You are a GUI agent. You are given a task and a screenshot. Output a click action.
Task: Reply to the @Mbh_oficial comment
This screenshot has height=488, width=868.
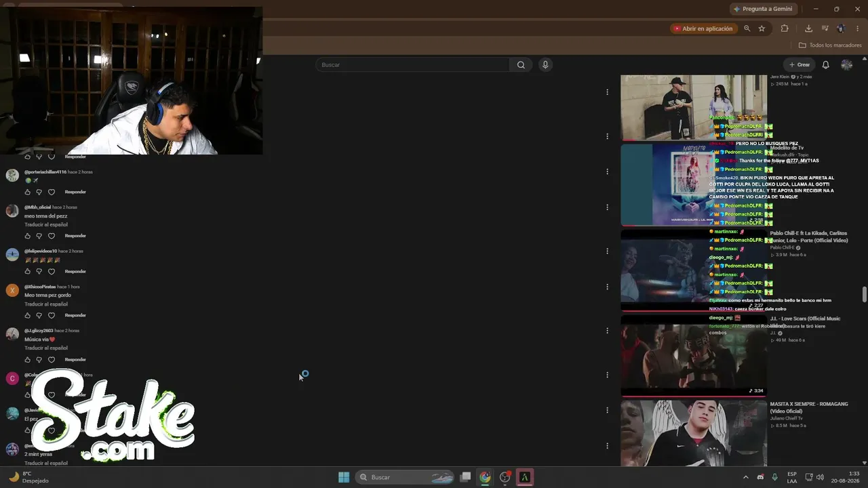pyautogui.click(x=75, y=236)
